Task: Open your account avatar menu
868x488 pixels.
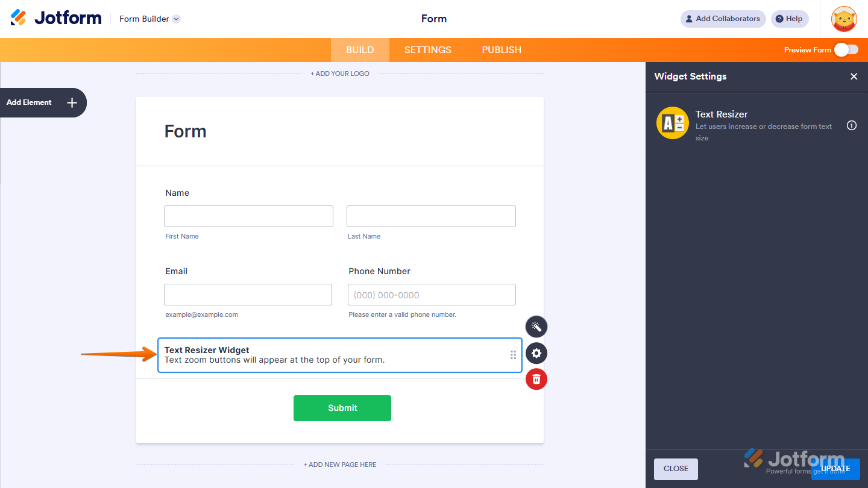Action: coord(843,19)
